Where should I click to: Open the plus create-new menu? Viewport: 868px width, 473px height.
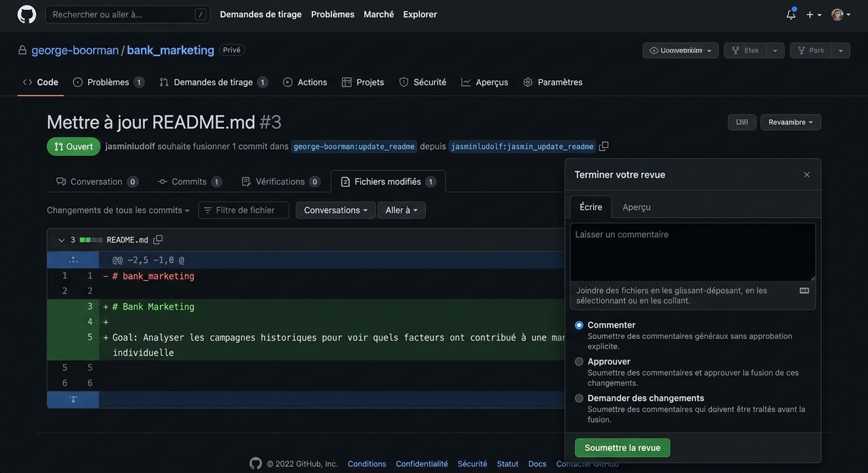pos(814,14)
